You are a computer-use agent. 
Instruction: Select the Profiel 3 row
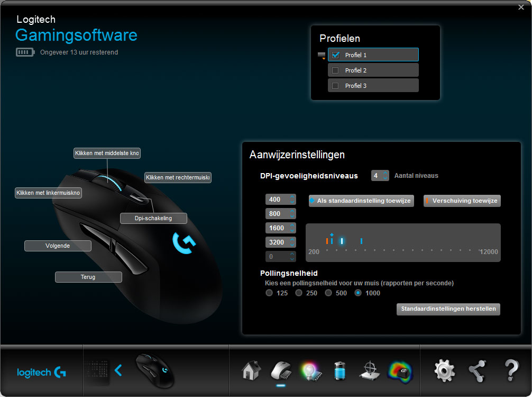point(373,86)
